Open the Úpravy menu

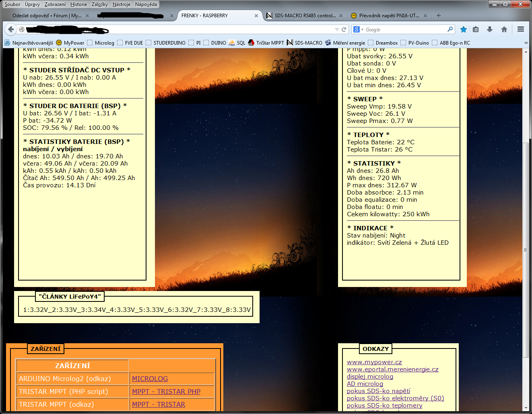click(32, 4)
